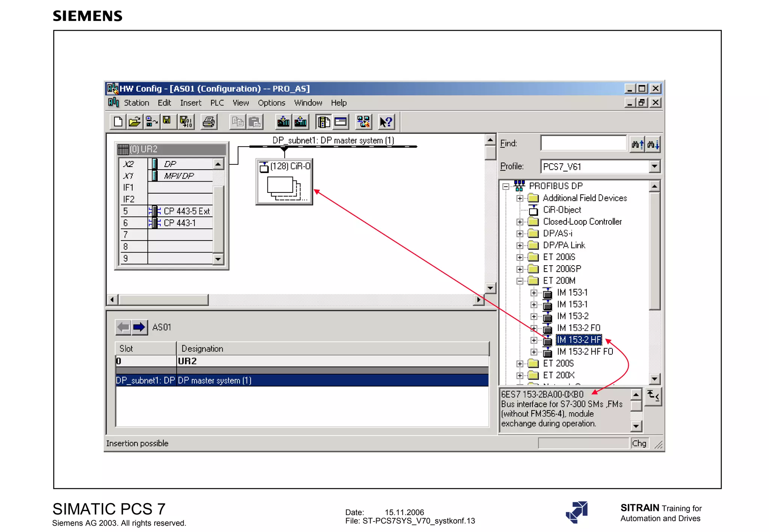Select IM 153-2 HF FO in catalog
Screen dimensions: 769x532
point(585,352)
